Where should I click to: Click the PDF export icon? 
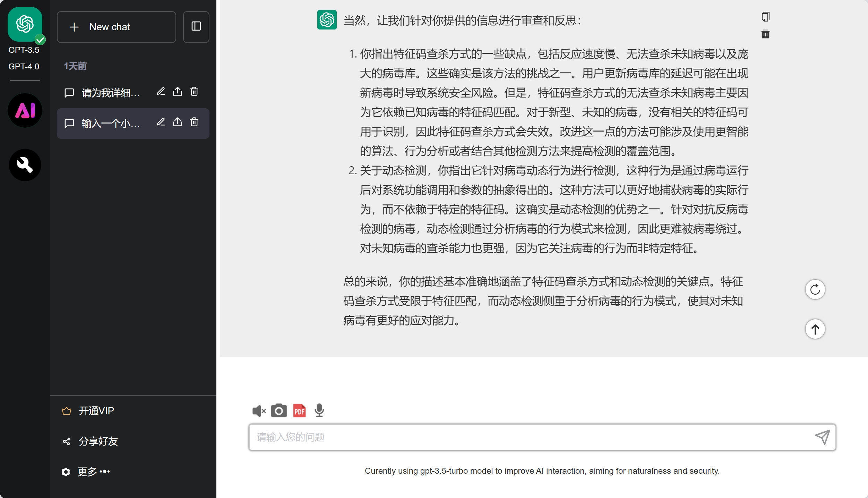[299, 411]
